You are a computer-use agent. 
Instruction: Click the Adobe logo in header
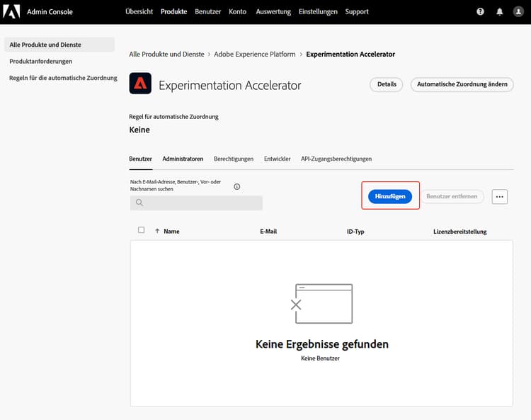click(x=11, y=11)
